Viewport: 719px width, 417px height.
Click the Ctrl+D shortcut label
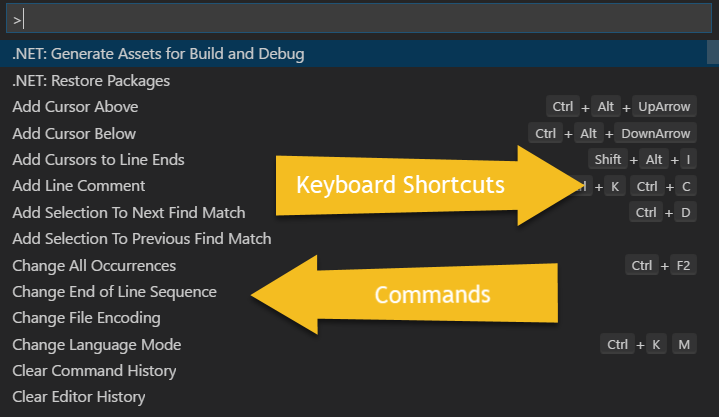(x=663, y=212)
